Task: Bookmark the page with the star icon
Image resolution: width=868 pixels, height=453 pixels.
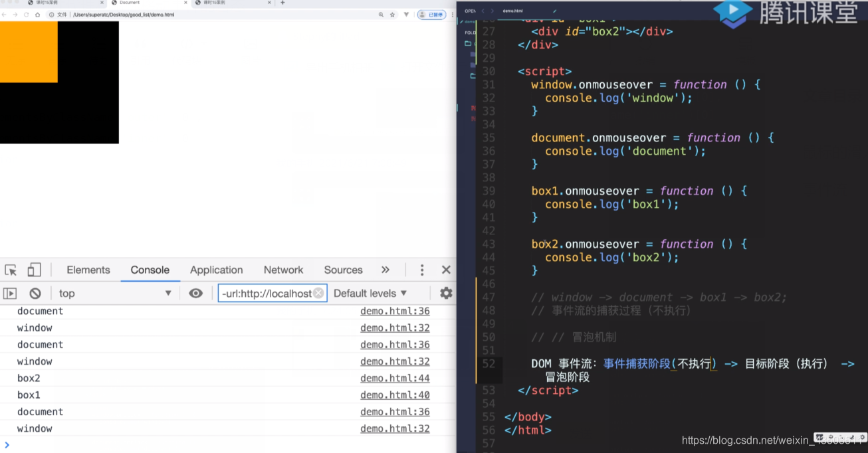Action: pyautogui.click(x=393, y=15)
